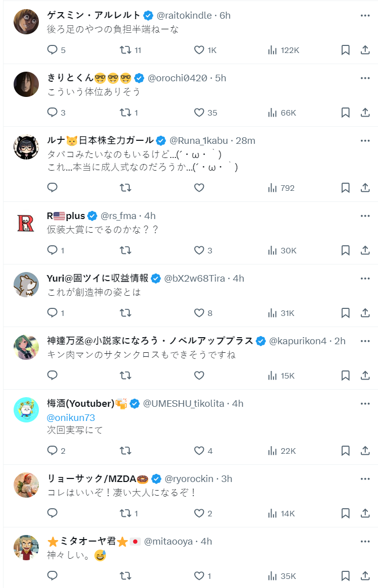378x588 pixels.
Task: View analytics on @Runa_1kabu's tweet
Action: [x=273, y=188]
